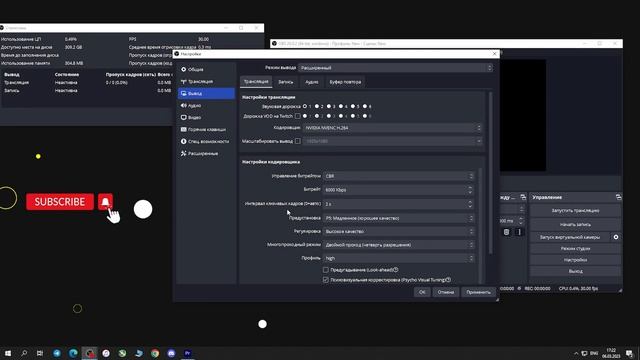
Task: Open the Регулировка tuning dropdown
Action: point(398,231)
